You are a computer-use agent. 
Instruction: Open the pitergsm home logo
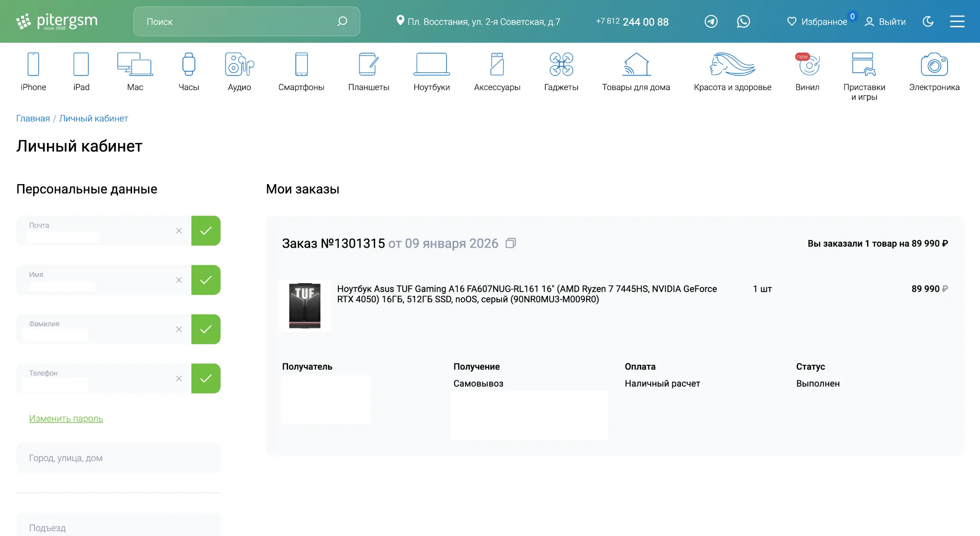[x=57, y=22]
